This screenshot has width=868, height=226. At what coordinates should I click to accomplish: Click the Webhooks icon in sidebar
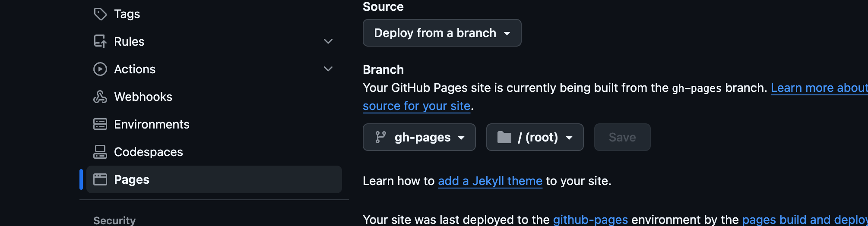[100, 97]
